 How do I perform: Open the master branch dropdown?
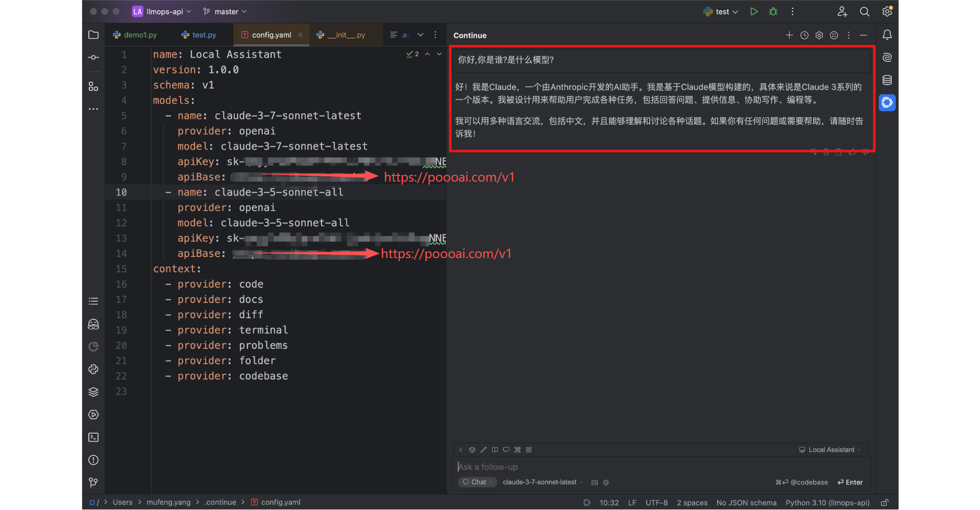[226, 12]
